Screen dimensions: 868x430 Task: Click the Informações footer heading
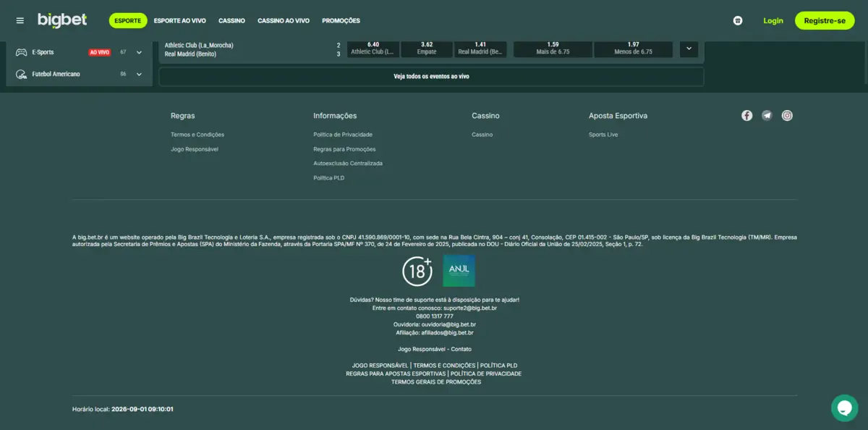pos(335,116)
